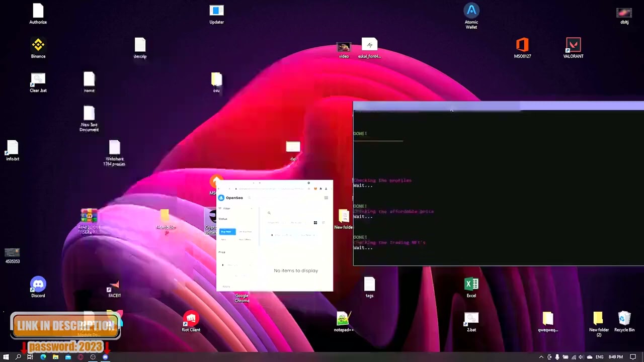Show hidden system tray icons
This screenshot has width=644, height=362.
point(541,357)
